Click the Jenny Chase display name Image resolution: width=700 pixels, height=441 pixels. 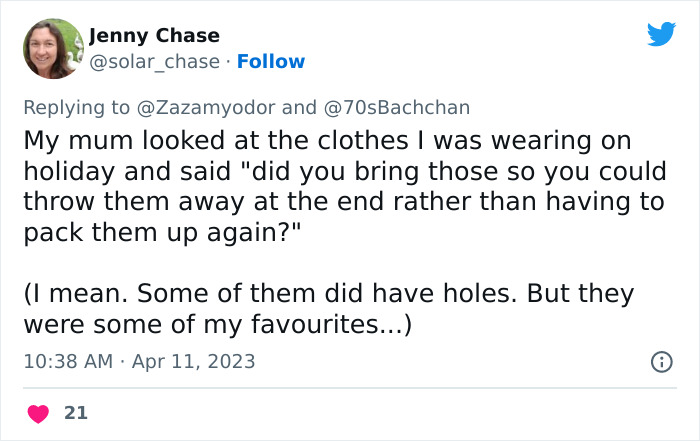point(154,35)
